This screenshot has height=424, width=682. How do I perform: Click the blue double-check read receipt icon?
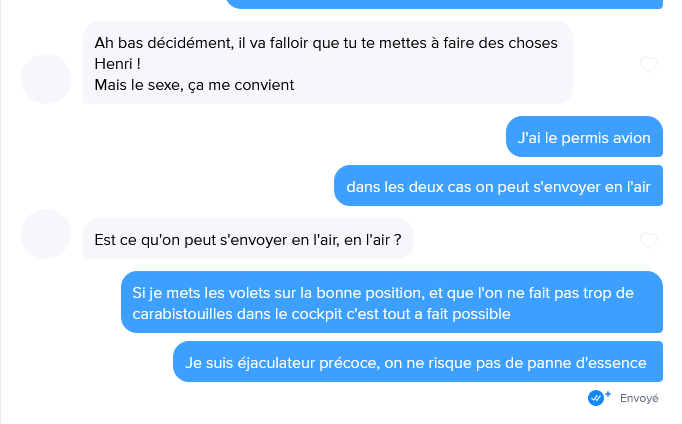tap(596, 398)
